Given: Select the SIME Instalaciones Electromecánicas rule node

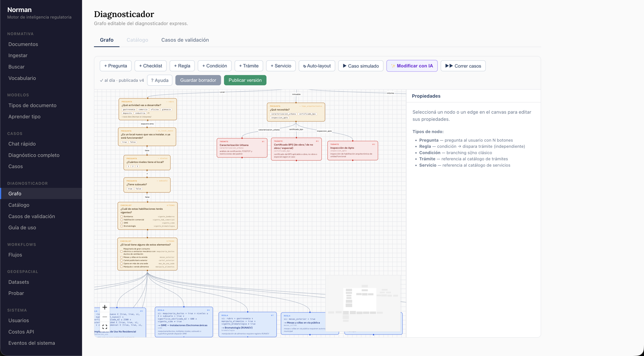Looking at the screenshot, I should pos(184,322).
